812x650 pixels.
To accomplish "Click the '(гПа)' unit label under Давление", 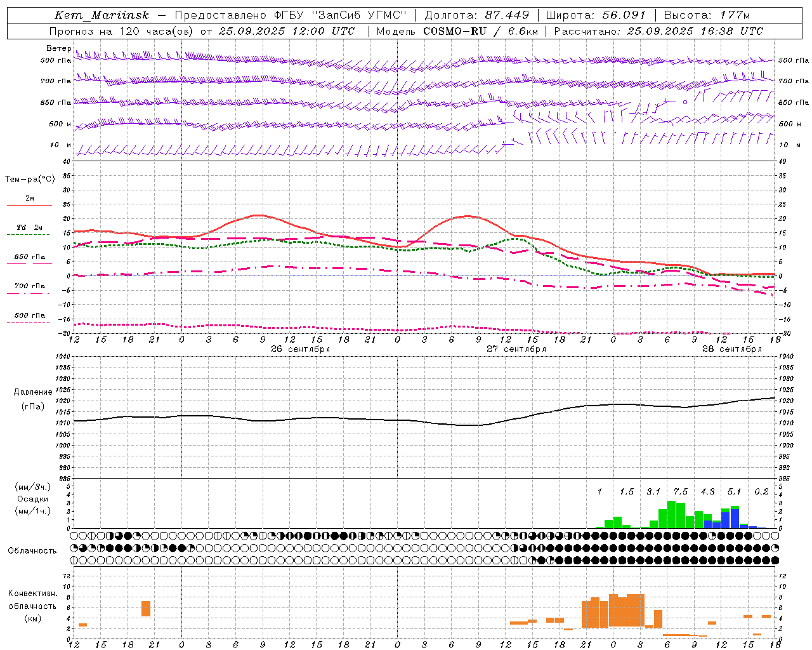I will (x=33, y=407).
